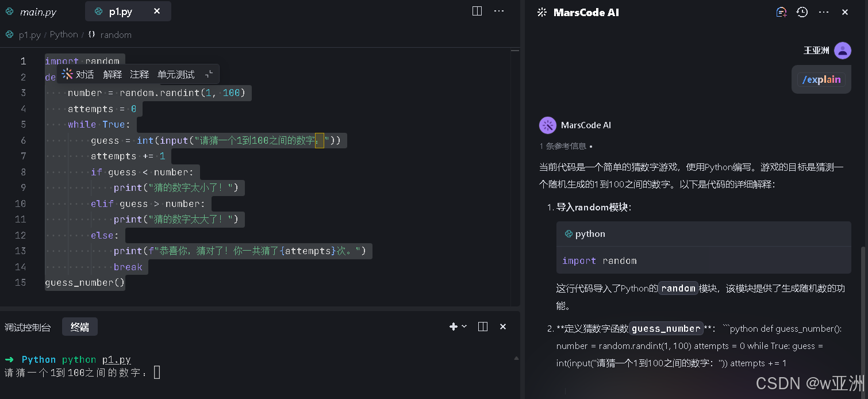Click the print 猜的数字太小了 line
The width and height of the screenshot is (868, 399).
(176, 188)
